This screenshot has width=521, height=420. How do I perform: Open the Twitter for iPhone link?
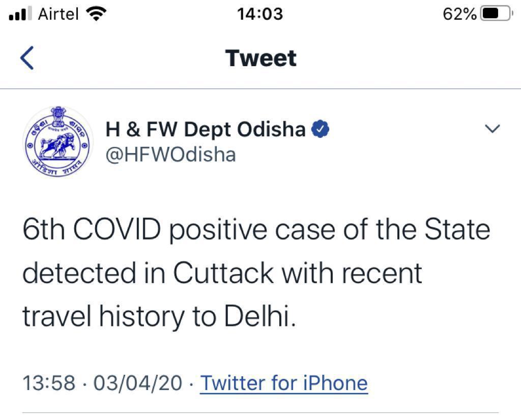tap(284, 383)
